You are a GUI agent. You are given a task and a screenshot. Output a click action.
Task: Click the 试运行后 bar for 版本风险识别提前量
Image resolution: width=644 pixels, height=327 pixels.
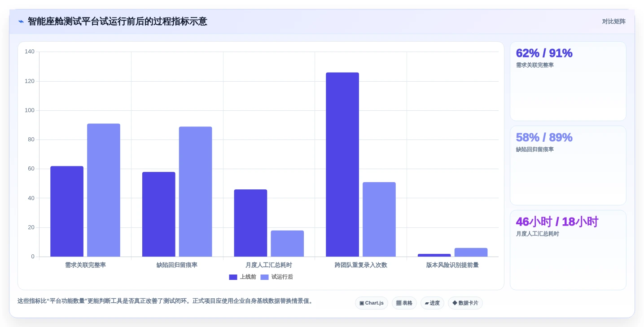(x=471, y=252)
